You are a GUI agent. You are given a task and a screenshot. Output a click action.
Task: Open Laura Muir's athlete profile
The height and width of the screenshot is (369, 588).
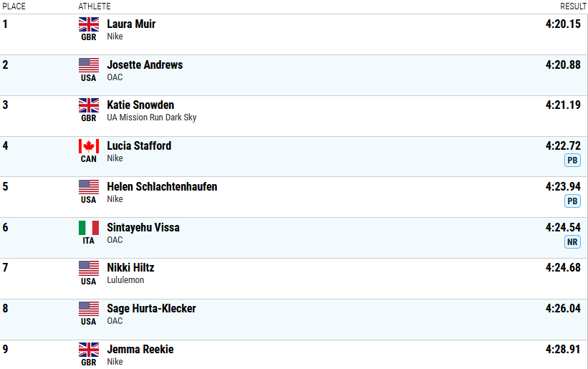point(131,24)
